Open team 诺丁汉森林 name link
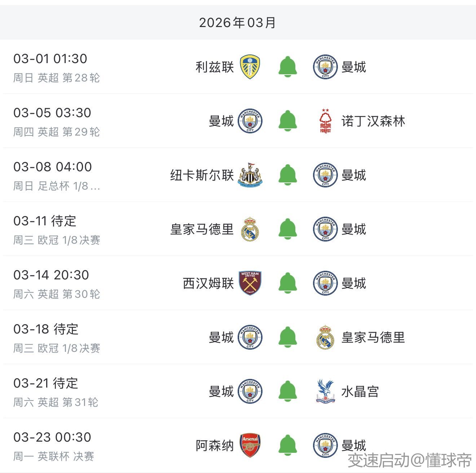Viewport: 476px width, 473px height. (373, 121)
